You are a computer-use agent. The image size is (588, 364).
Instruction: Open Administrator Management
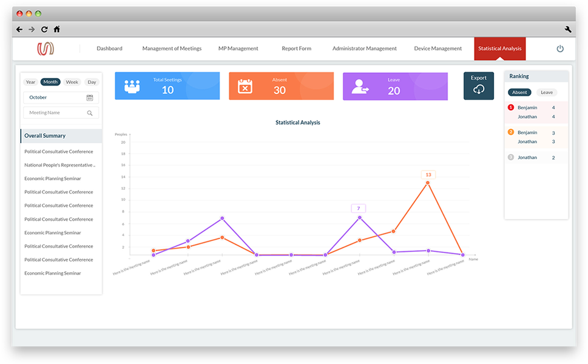click(x=365, y=49)
